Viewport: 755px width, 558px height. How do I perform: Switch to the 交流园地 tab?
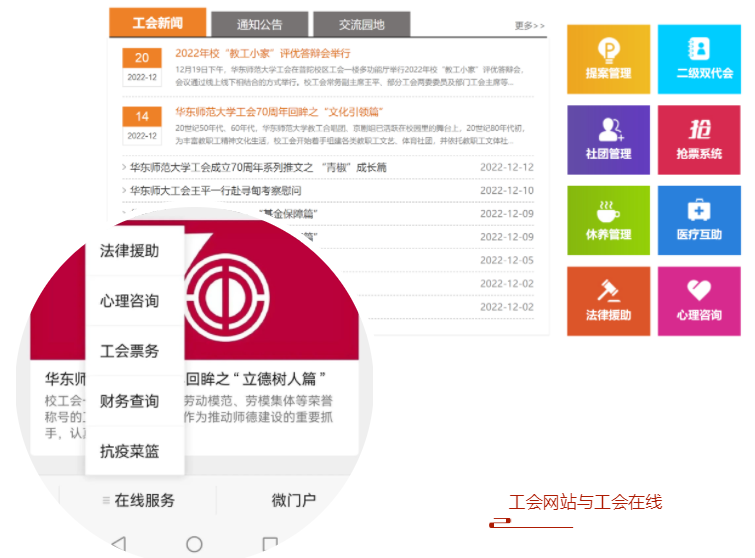tap(362, 24)
